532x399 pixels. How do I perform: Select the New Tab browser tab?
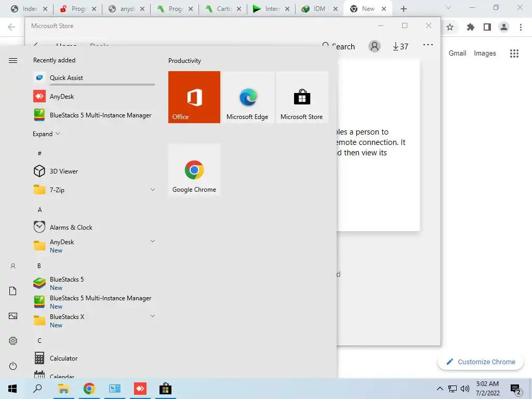pos(368,9)
